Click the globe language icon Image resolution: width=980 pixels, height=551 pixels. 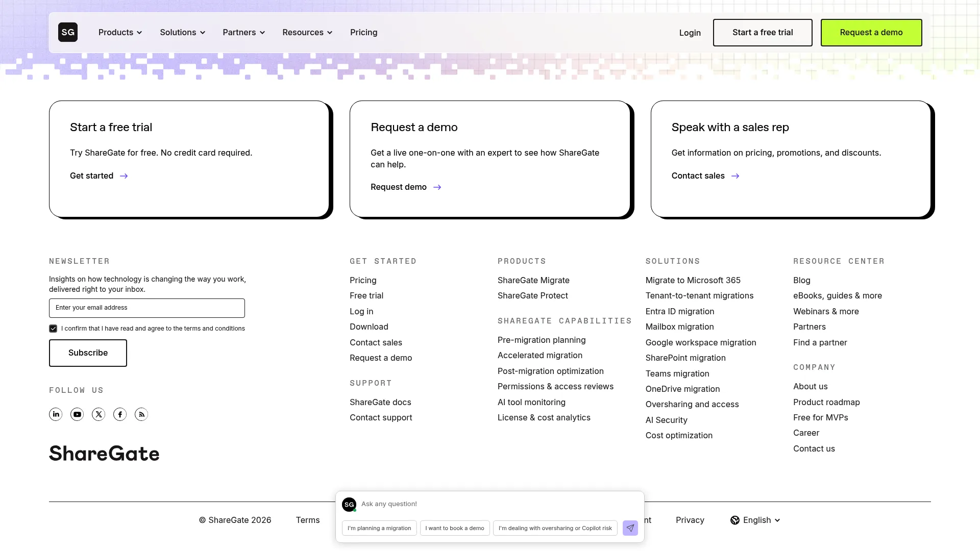[735, 520]
